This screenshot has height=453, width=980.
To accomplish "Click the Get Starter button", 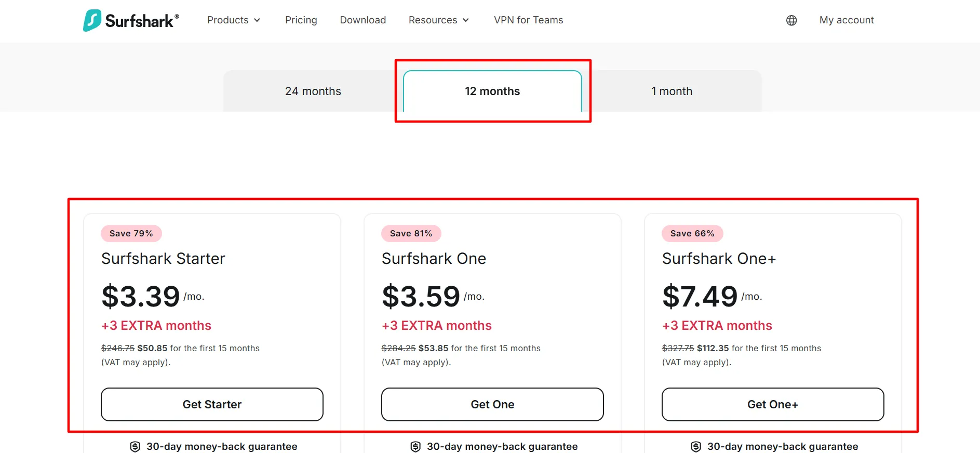I will [212, 404].
